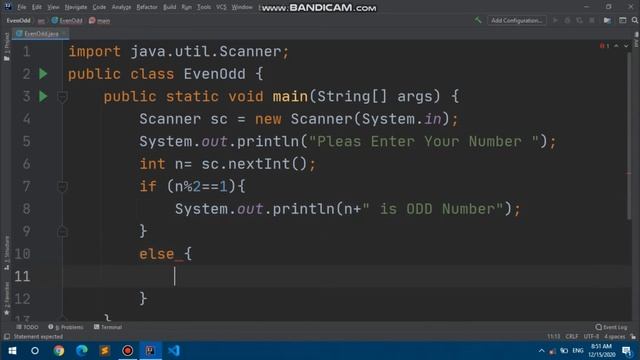This screenshot has height=360, width=640.
Task: Open the Refactor menu
Action: [147, 7]
